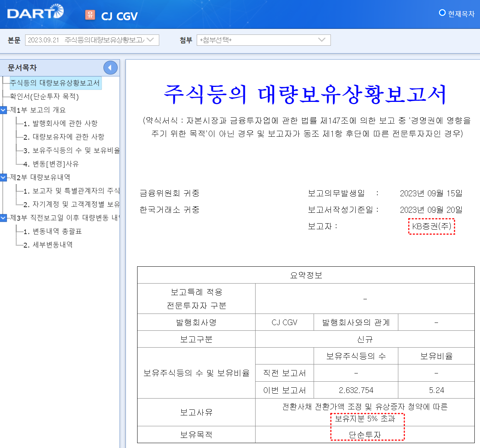This screenshot has width=480, height=448.
Task: Click the date 2023년 09월 20일
Action: click(431, 210)
